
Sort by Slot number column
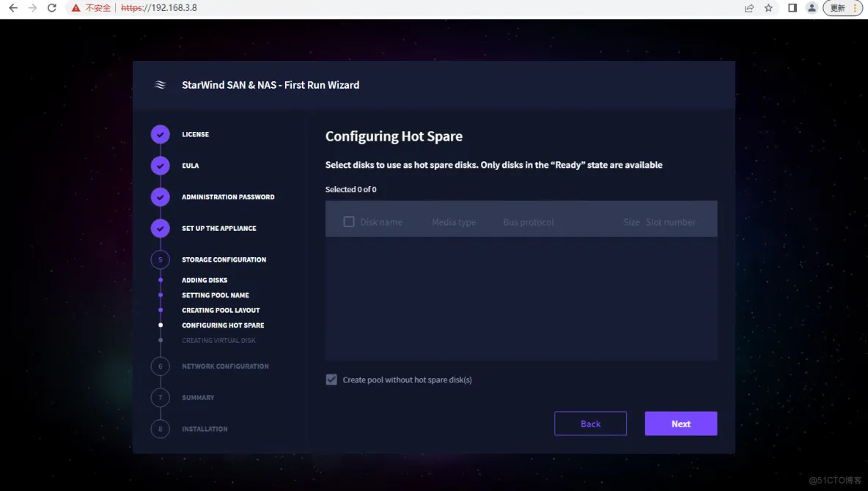click(x=671, y=222)
